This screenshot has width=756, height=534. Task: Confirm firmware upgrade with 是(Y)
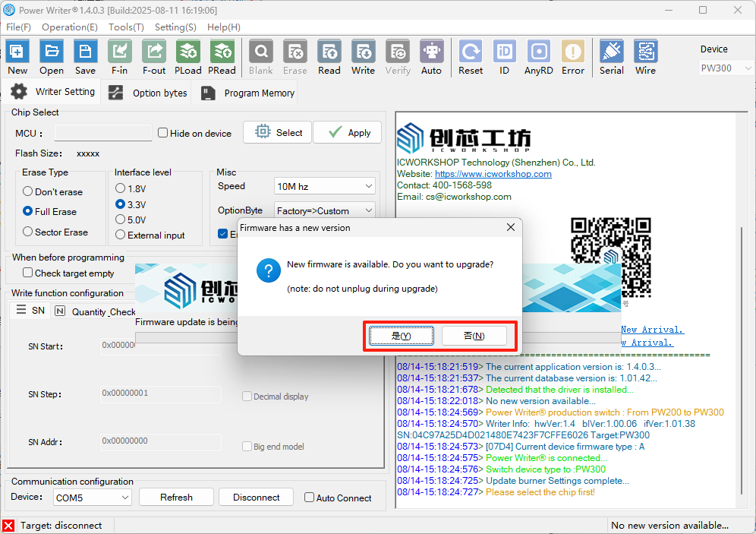pyautogui.click(x=401, y=336)
